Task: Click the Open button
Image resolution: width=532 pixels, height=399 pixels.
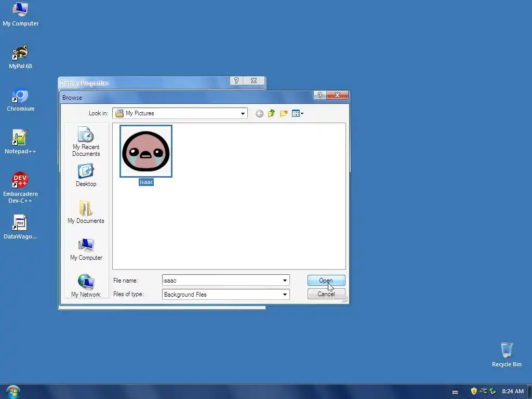Action: point(326,281)
